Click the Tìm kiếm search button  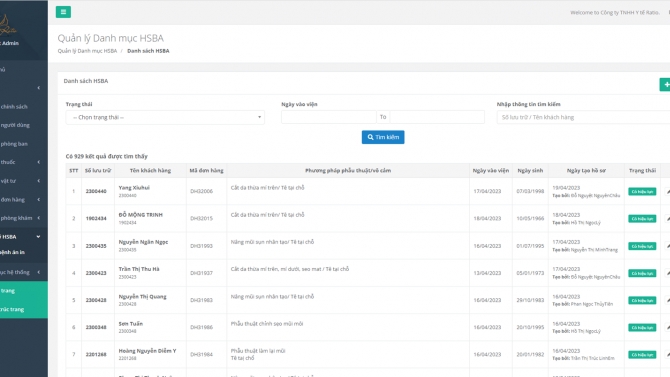(x=383, y=137)
